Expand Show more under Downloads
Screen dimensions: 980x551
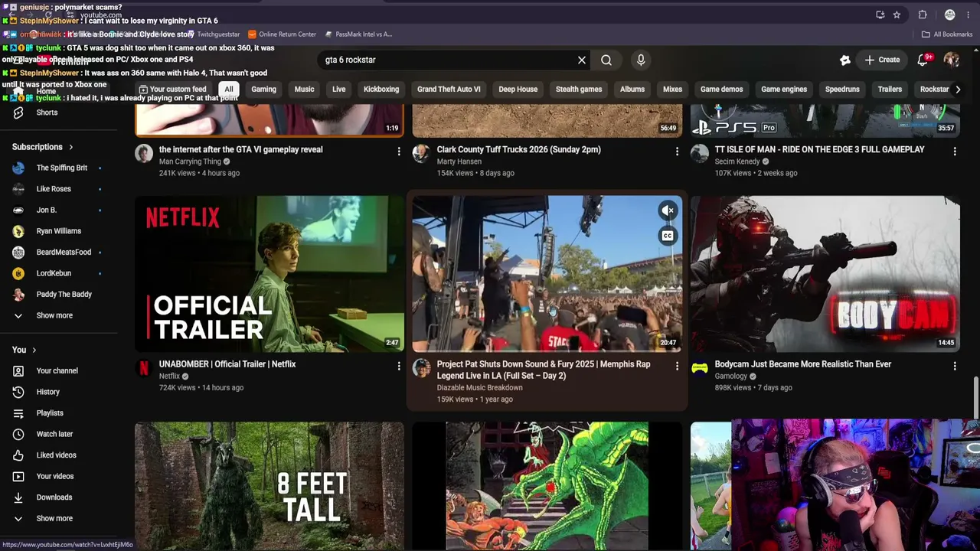54,518
